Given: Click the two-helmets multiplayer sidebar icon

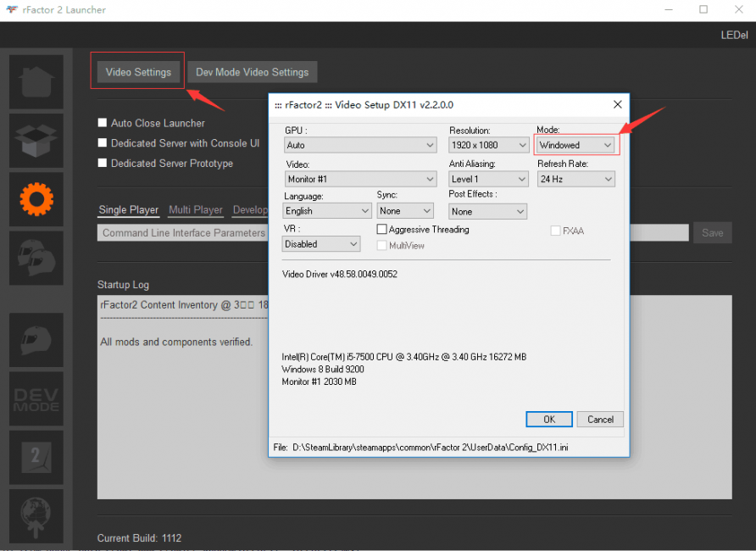Looking at the screenshot, I should point(36,258).
